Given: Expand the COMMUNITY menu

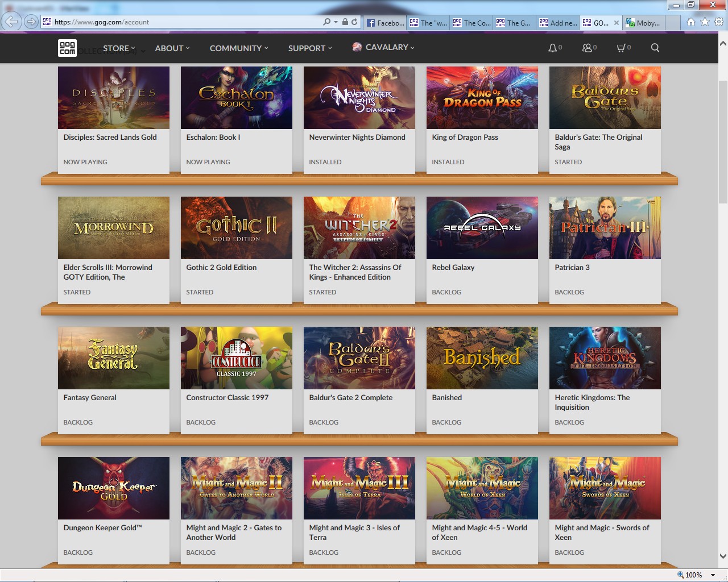Looking at the screenshot, I should point(239,48).
